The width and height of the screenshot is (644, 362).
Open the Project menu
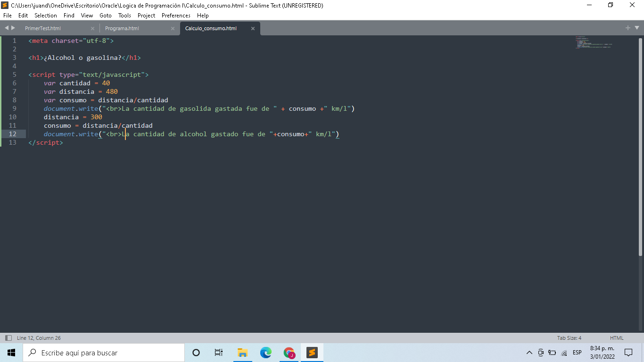[x=146, y=16]
